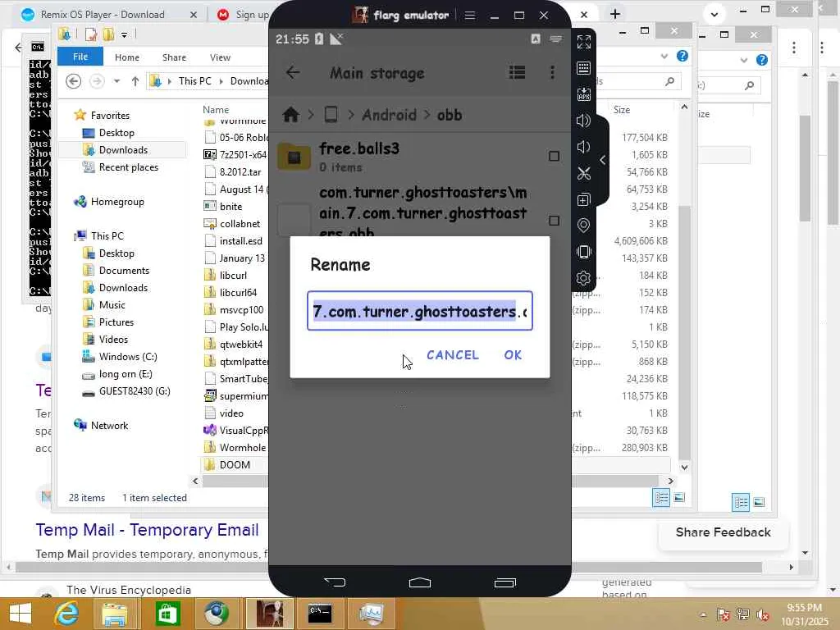Open new browser tab plus button
This screenshot has height=630, width=840.
click(x=615, y=15)
